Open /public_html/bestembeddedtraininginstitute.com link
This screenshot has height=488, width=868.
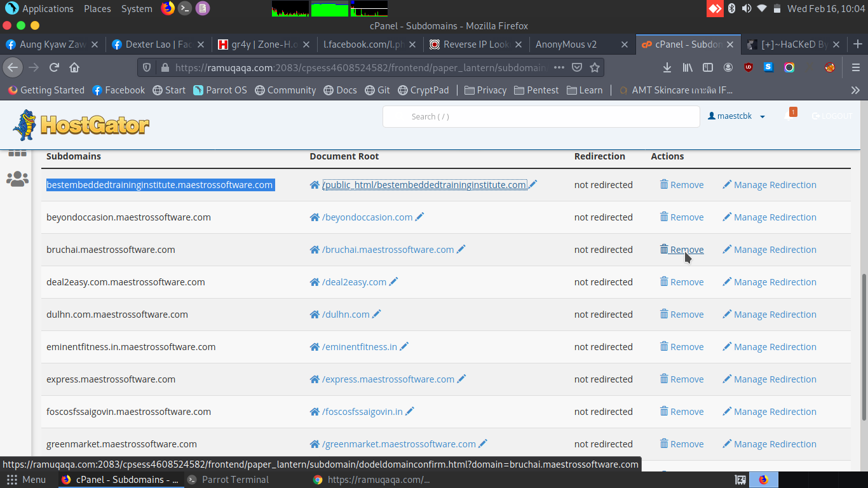[x=424, y=185]
